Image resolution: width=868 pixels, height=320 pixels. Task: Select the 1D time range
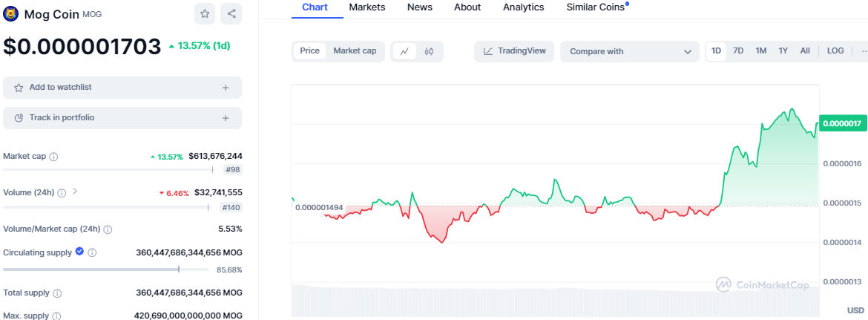pyautogui.click(x=717, y=51)
